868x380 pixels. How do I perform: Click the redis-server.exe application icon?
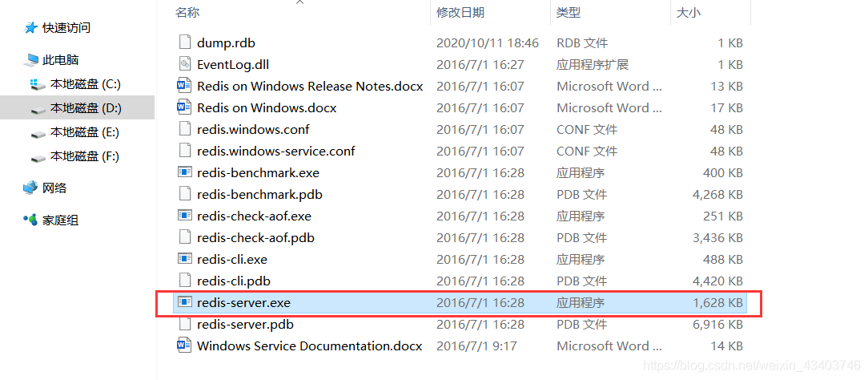coord(184,302)
